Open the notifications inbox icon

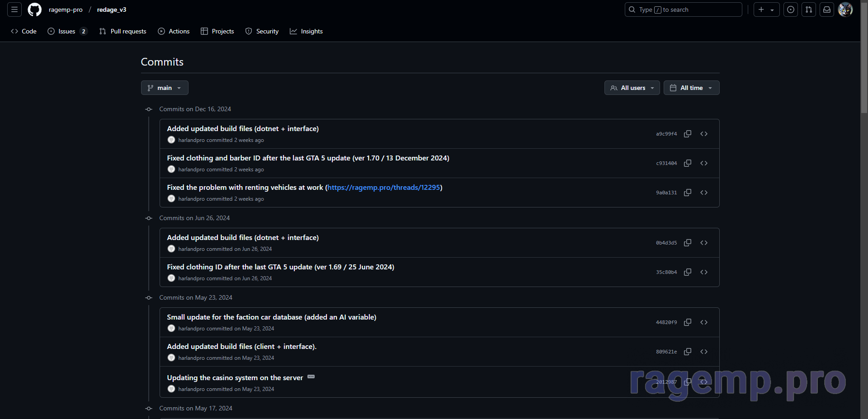tap(827, 9)
